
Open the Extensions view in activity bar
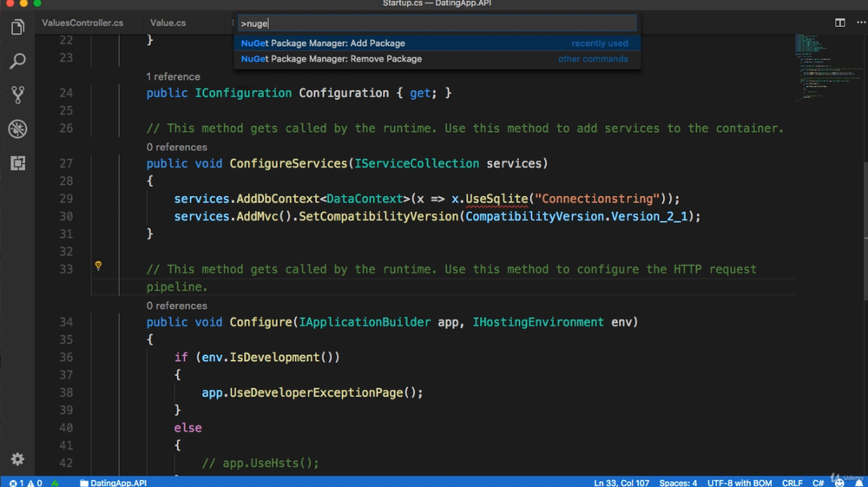point(17,163)
